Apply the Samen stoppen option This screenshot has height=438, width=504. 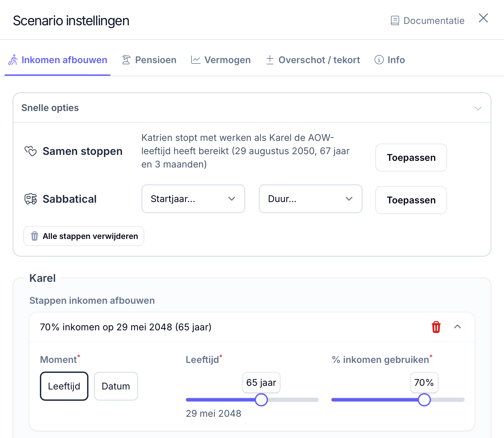(x=411, y=158)
